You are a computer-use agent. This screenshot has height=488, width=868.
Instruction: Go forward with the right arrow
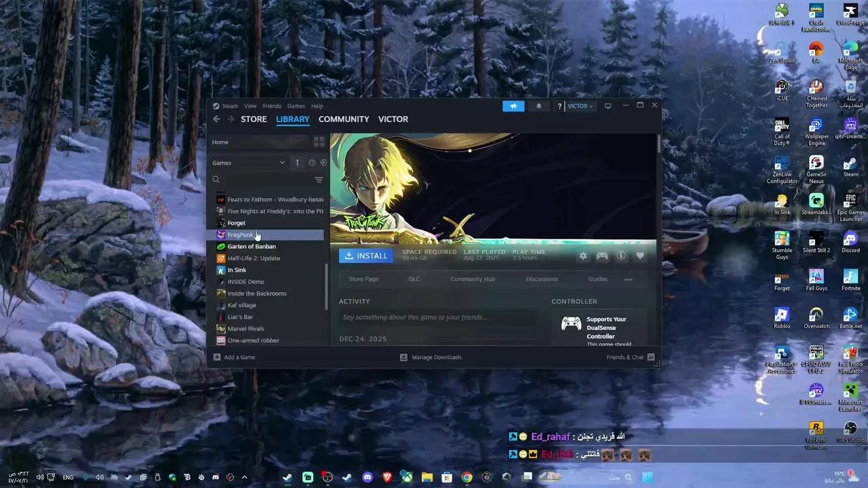click(x=231, y=119)
